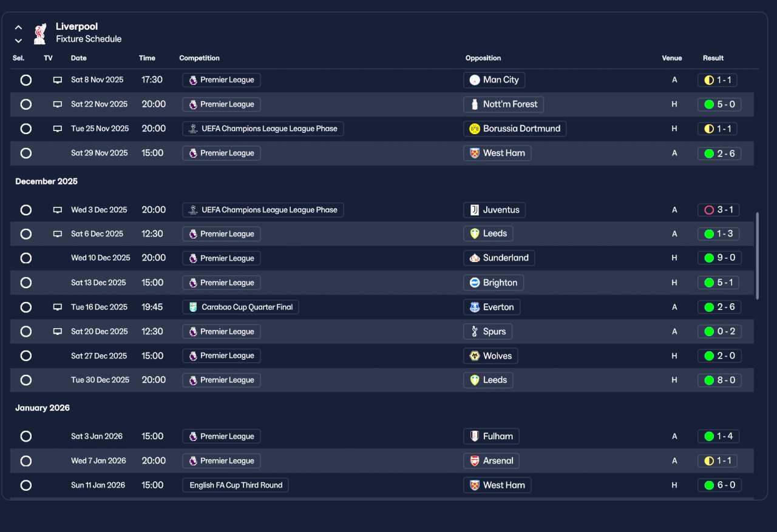Select the Sunderland fixture radio button
The height and width of the screenshot is (532, 777).
[25, 258]
